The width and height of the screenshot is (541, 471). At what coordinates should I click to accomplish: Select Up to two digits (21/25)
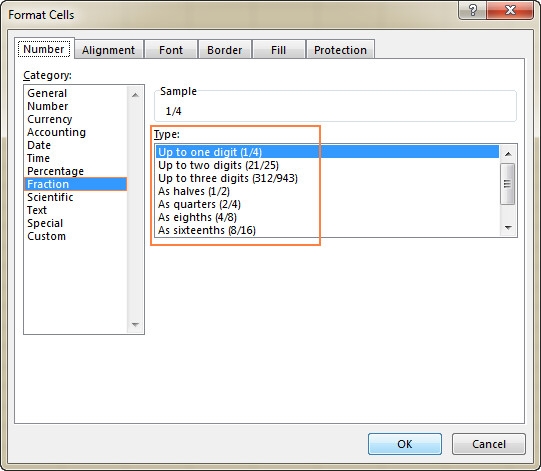coord(327,165)
